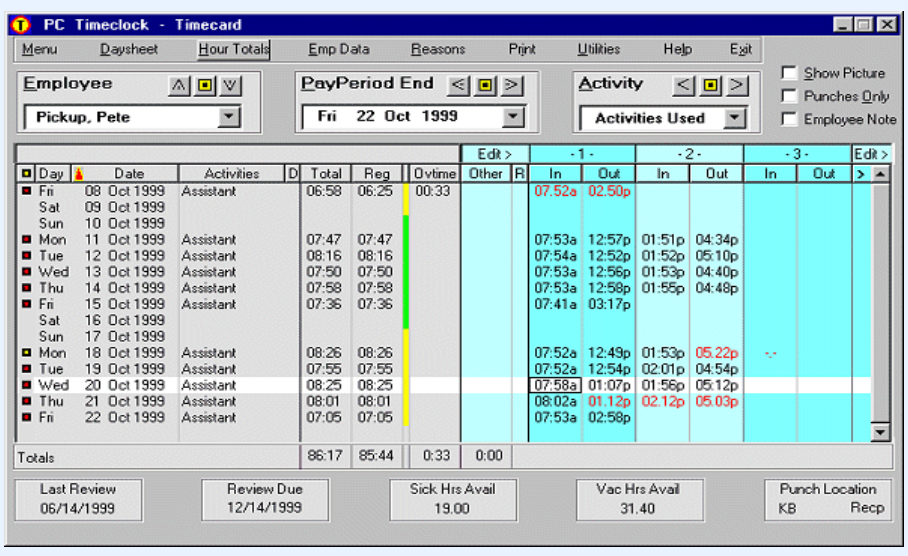This screenshot has width=908, height=556.
Task: Click the PC Timeclock title bar icon
Action: coord(21,25)
